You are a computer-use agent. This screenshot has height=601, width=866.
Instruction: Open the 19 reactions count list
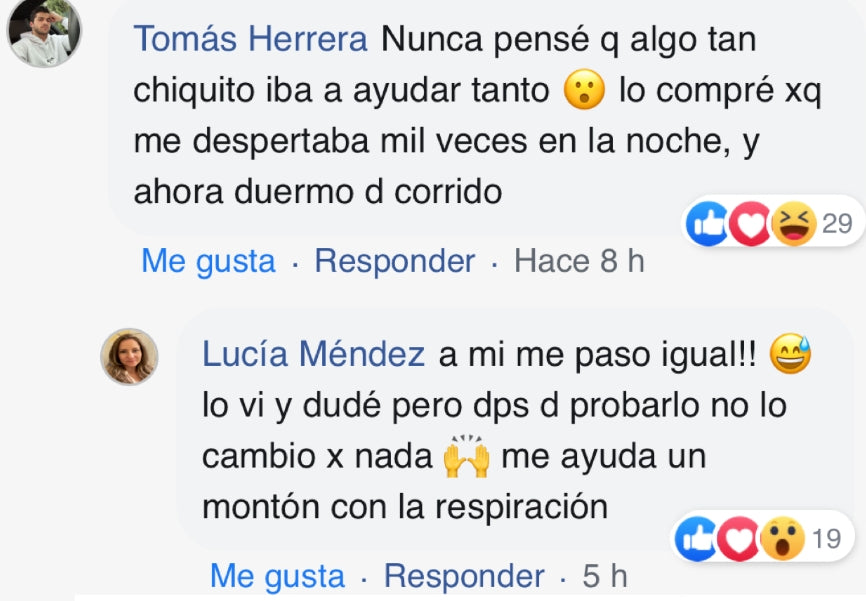[826, 540]
